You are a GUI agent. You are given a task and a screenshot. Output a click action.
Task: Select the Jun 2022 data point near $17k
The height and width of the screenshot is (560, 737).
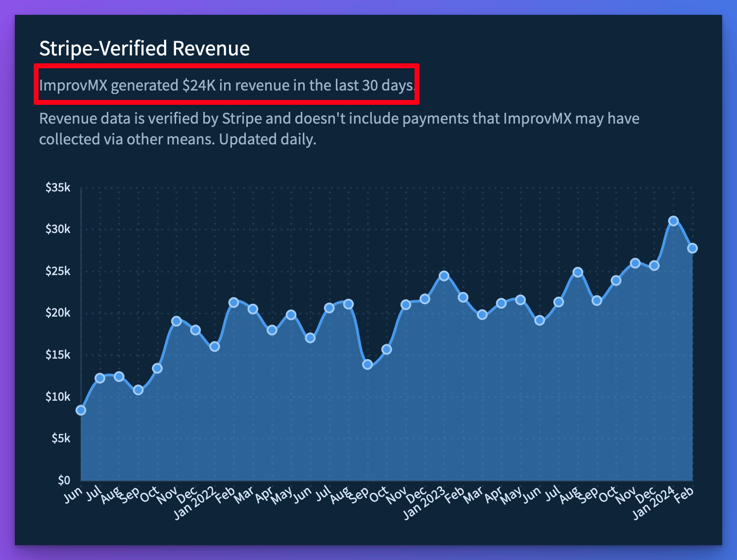310,338
